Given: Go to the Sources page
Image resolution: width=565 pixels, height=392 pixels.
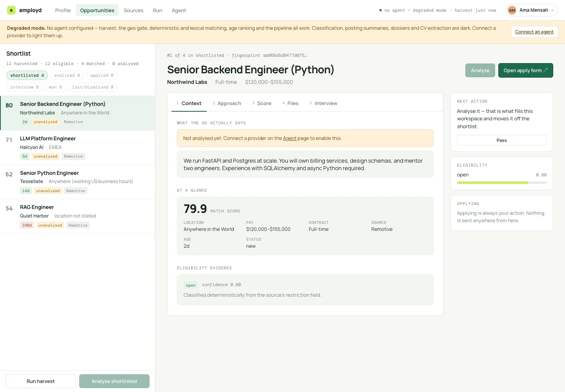Looking at the screenshot, I should [133, 10].
